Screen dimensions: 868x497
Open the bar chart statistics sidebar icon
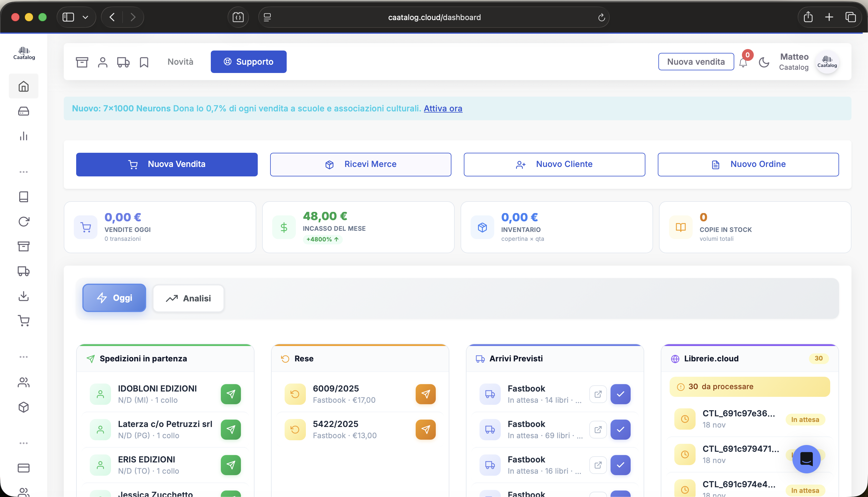[24, 136]
